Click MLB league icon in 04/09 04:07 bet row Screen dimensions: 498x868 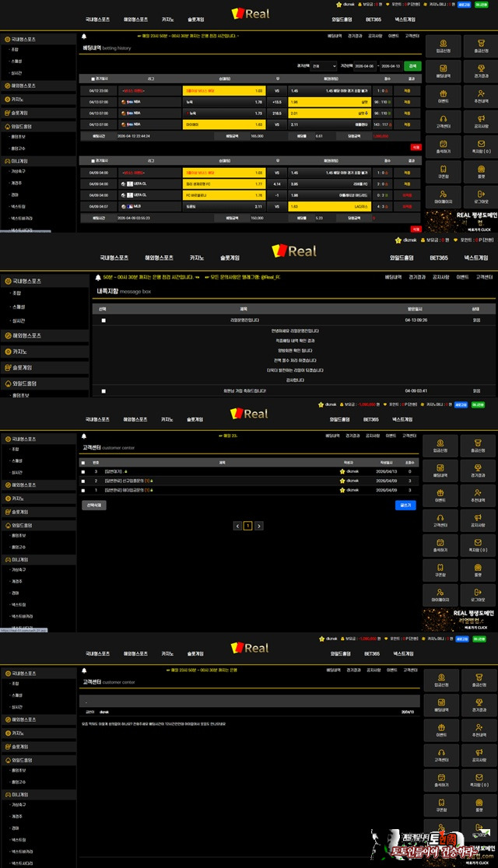[x=130, y=206]
